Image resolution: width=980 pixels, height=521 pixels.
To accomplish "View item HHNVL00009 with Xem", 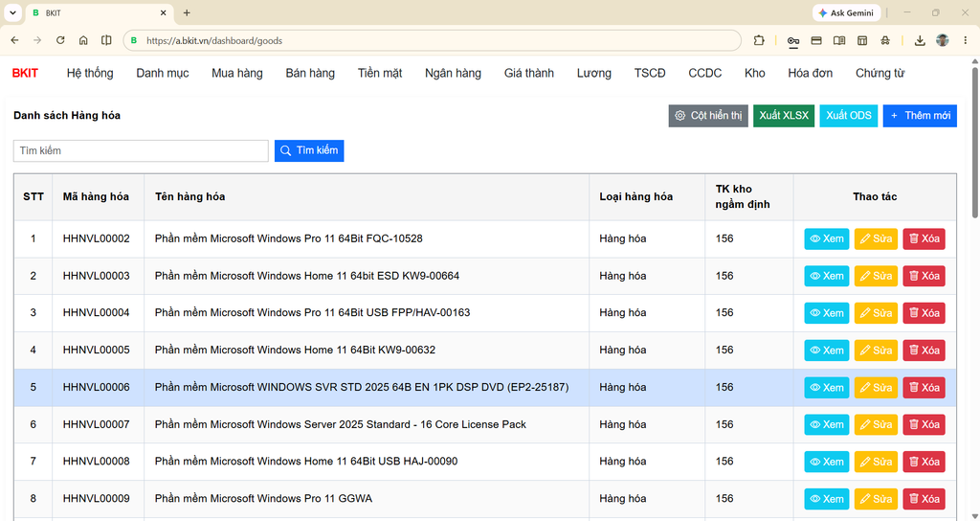I will point(826,499).
